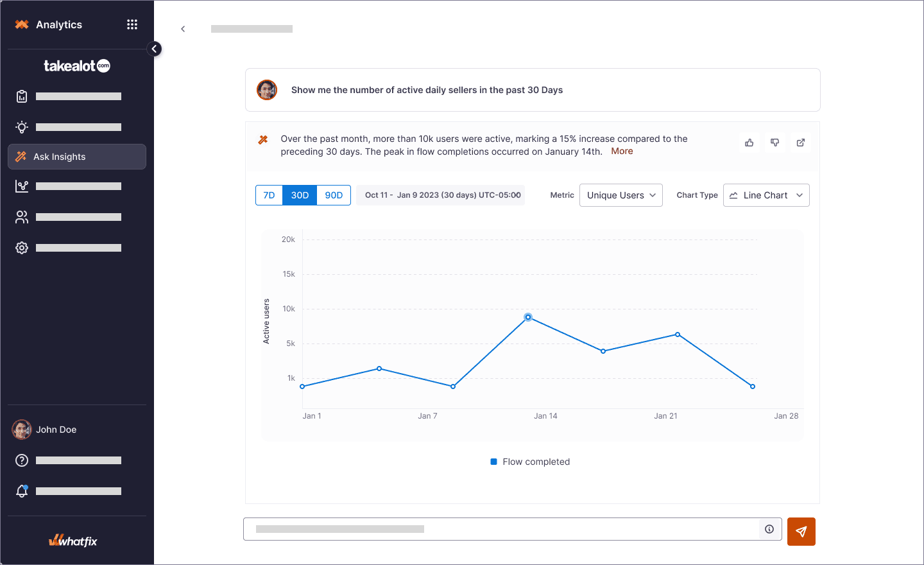Click the date range Oct 11 - Jan 9 selector

(441, 195)
